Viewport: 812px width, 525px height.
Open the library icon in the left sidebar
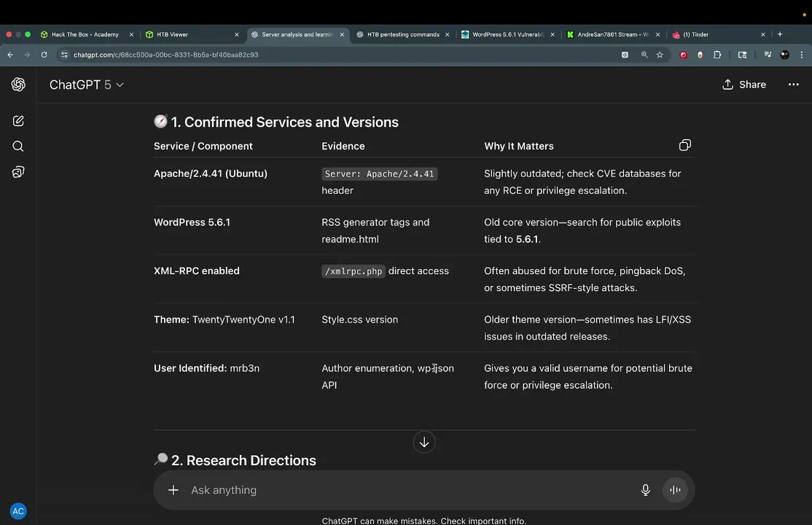click(x=18, y=171)
